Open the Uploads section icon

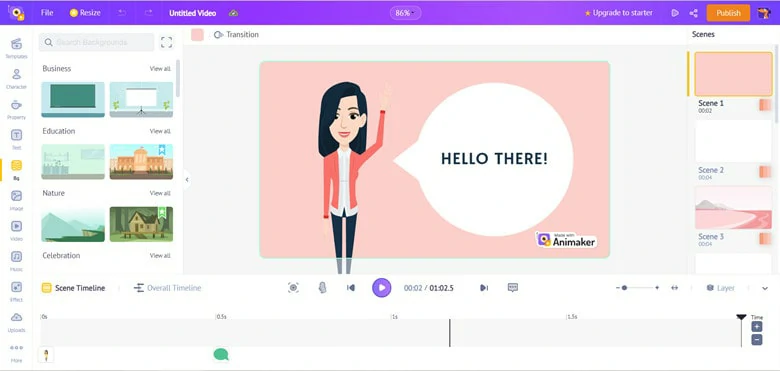point(16,322)
